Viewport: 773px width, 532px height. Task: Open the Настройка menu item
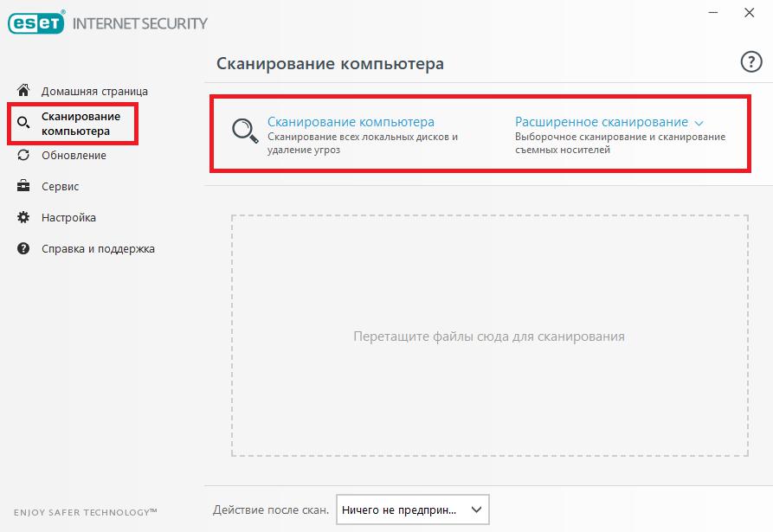click(x=68, y=217)
